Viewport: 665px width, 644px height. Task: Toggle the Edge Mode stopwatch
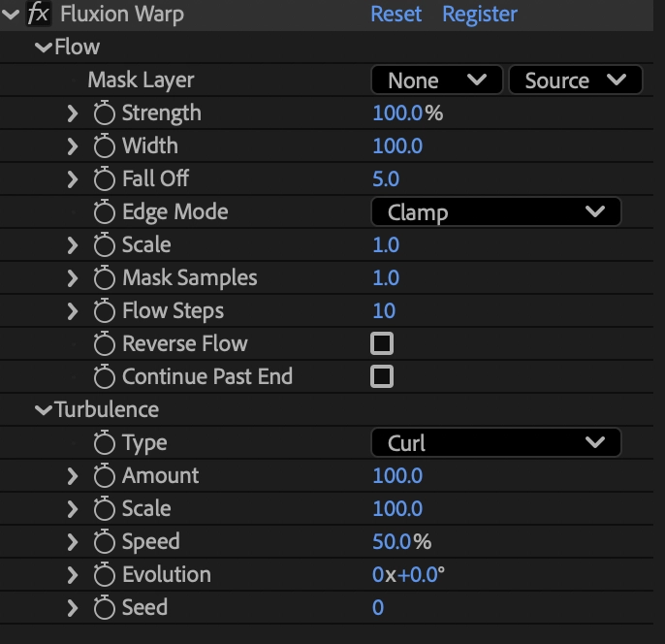pos(105,212)
